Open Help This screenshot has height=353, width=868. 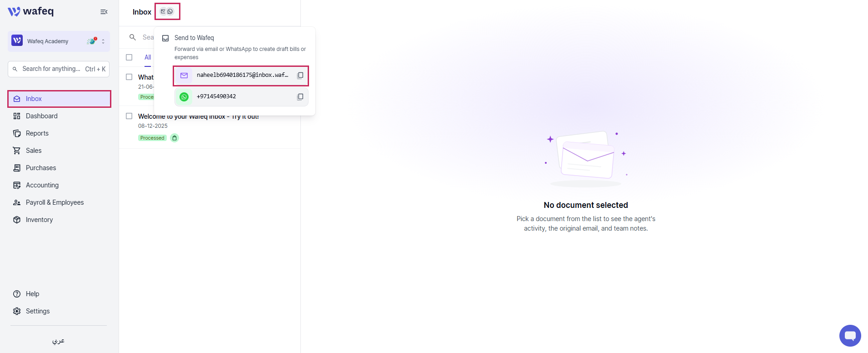32,294
